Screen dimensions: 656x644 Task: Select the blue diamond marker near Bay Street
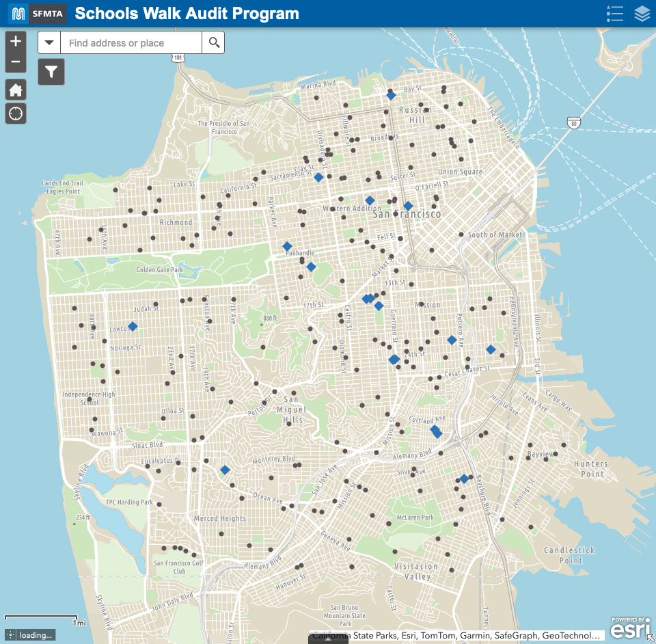tap(391, 95)
